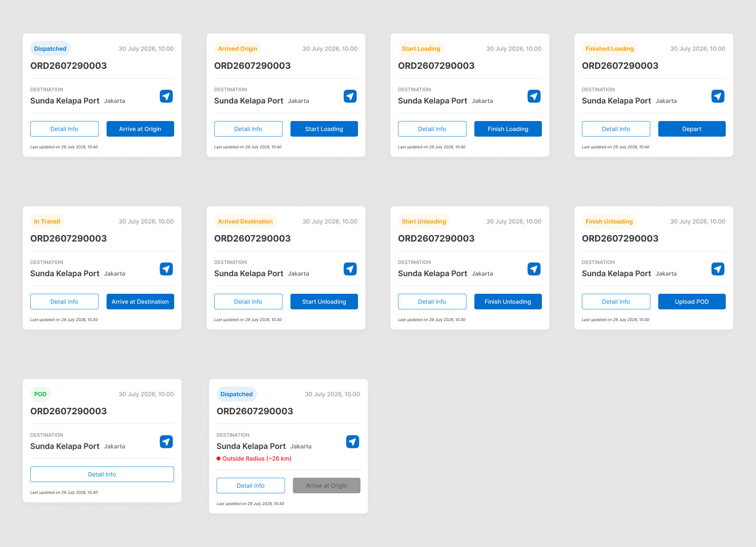Open navigation icon in Arrived Origin card

(350, 96)
